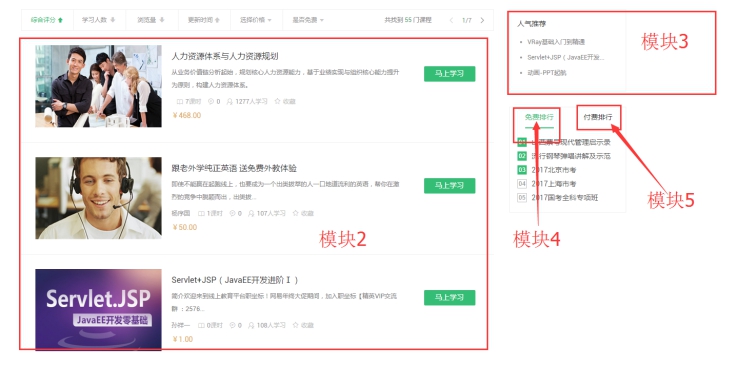The image size is (738, 365).
Task: Click 马上学习 for 纯正英语 course
Action: coord(449,186)
